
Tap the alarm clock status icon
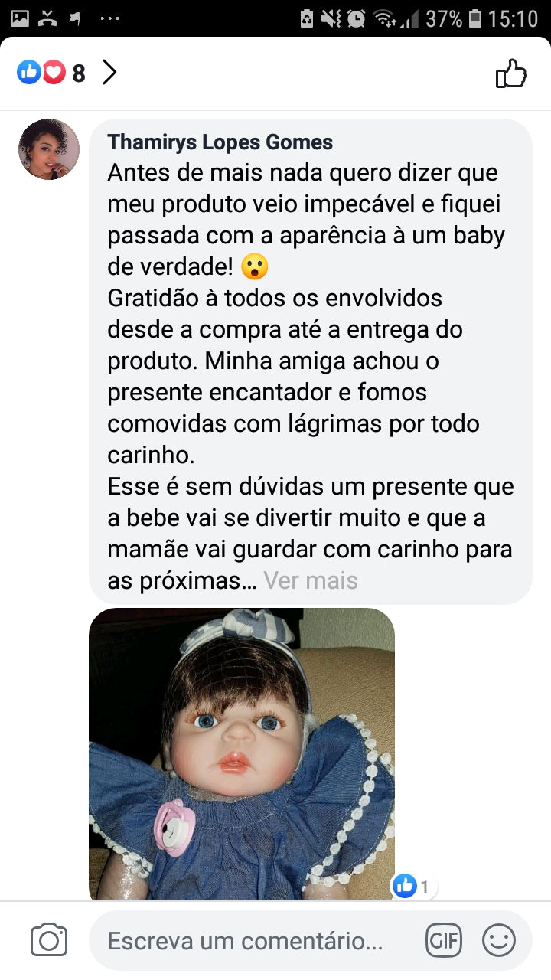(356, 18)
